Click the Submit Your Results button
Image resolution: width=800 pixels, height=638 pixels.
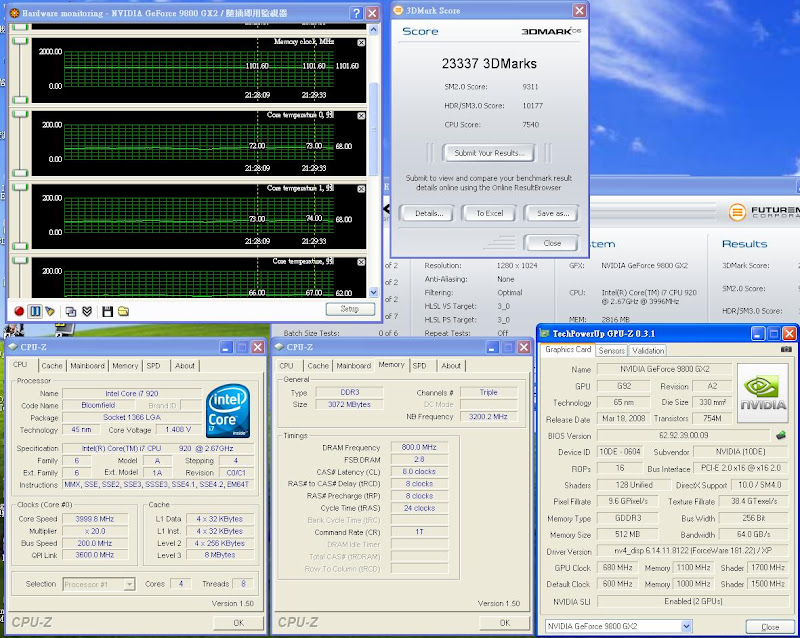[489, 153]
